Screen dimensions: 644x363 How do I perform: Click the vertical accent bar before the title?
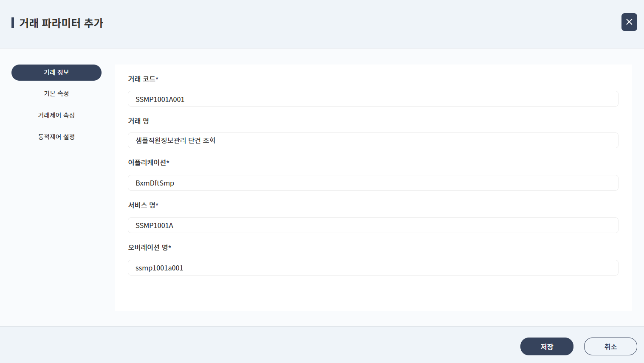pos(13,23)
